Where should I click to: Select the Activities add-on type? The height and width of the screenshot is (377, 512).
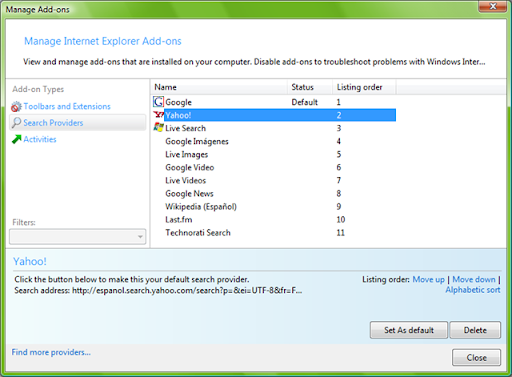point(40,139)
